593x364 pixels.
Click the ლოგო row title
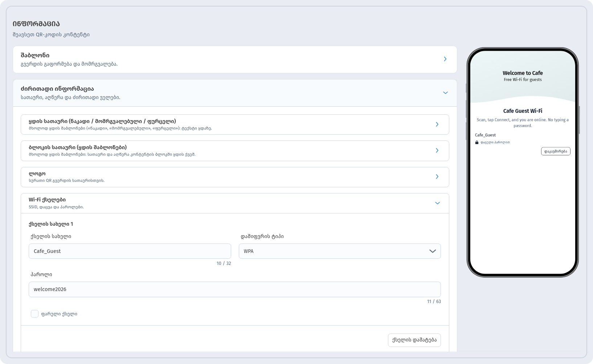coord(37,174)
